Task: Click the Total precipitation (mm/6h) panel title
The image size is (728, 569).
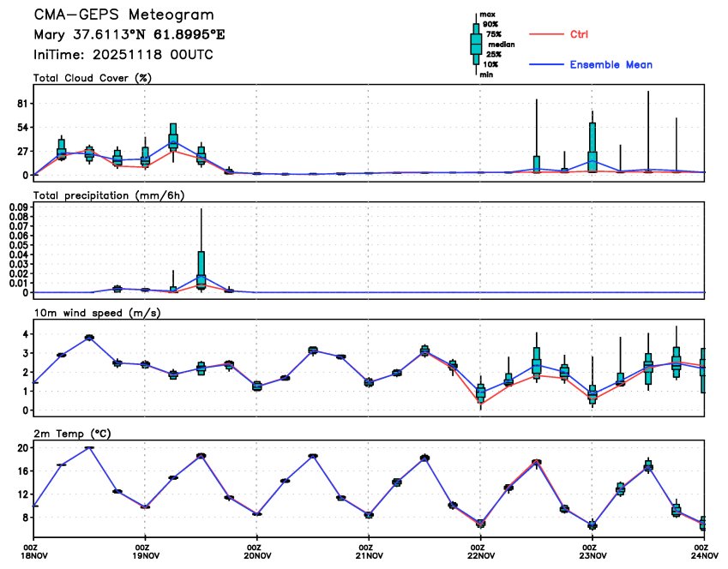Action: 109,195
